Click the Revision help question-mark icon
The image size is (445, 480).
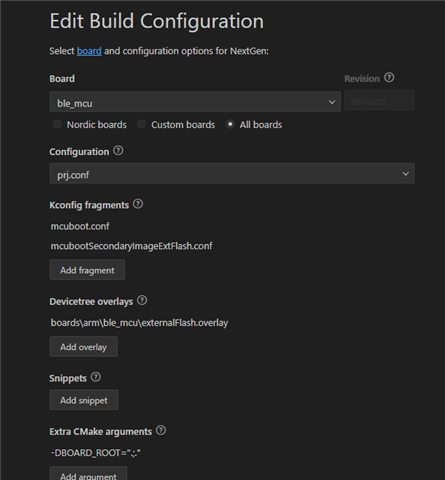pos(389,78)
